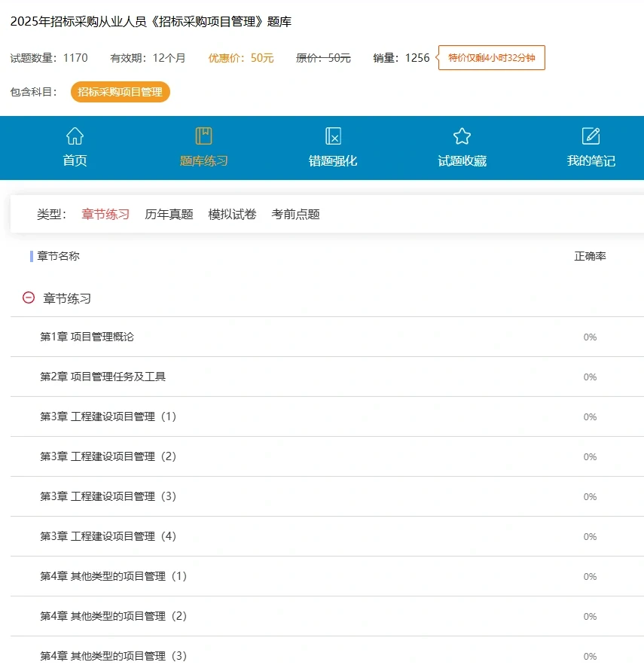This screenshot has width=644, height=665.
Task: Switch to the 模拟试卷 tab
Action: click(x=231, y=214)
